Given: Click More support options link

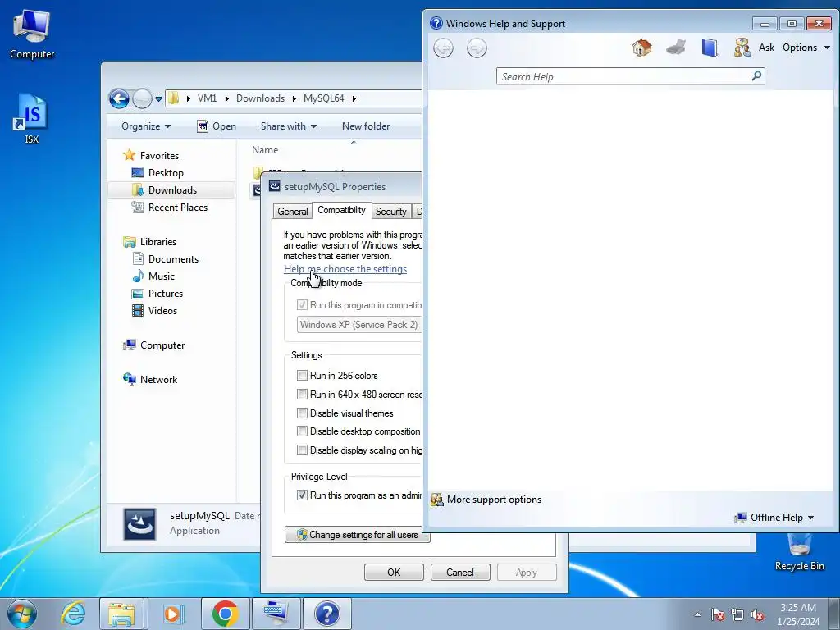Looking at the screenshot, I should coord(494,500).
